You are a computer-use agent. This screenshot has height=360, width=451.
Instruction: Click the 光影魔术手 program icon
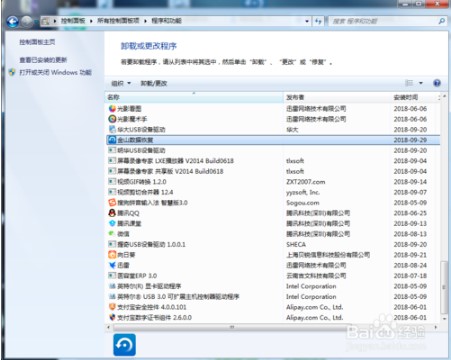[x=112, y=119]
